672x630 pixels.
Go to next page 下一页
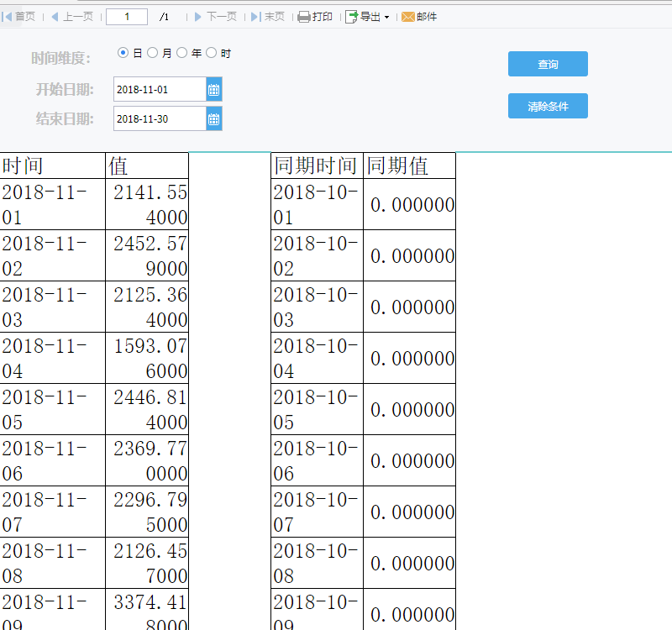tap(216, 17)
